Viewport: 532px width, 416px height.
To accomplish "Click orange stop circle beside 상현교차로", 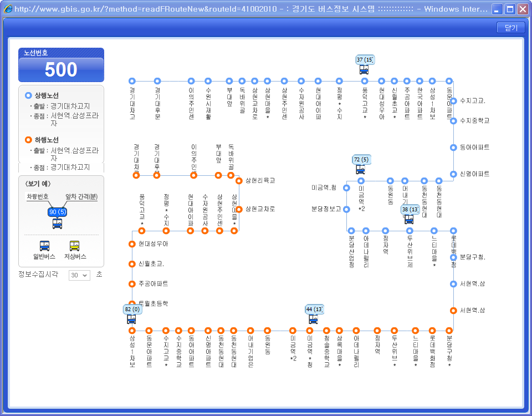I will [239, 209].
